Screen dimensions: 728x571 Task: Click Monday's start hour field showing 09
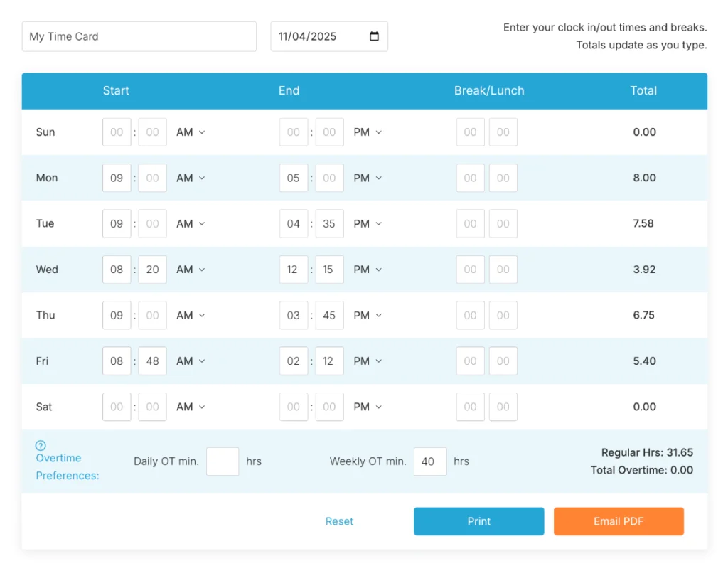tap(117, 178)
